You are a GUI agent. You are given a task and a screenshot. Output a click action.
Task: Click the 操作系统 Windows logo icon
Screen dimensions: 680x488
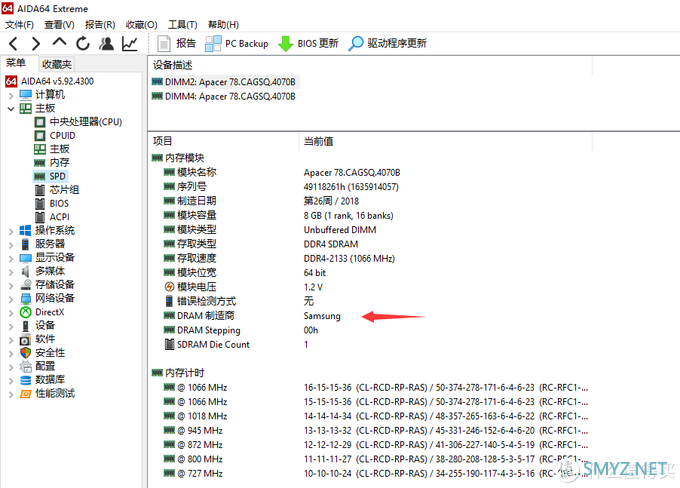tap(26, 231)
